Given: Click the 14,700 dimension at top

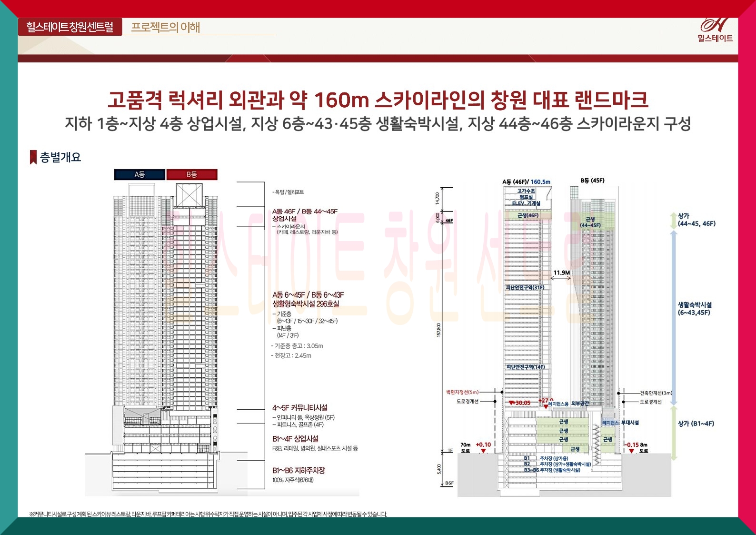Looking at the screenshot, I should 438,198.
